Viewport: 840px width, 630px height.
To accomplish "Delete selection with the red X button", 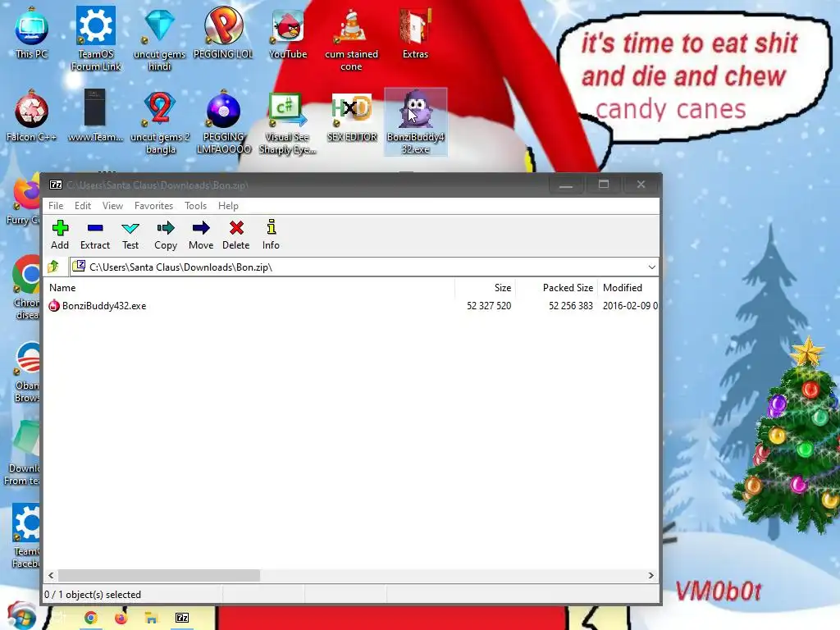I will pos(235,235).
